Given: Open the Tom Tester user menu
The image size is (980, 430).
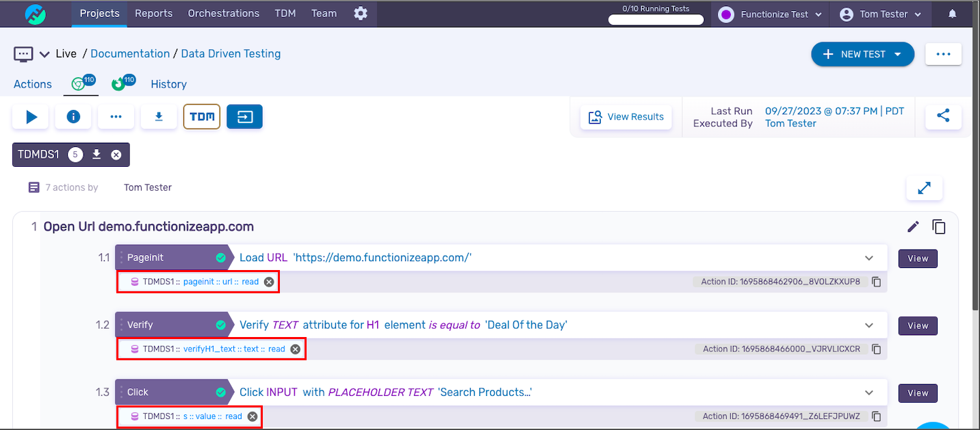Looking at the screenshot, I should point(880,14).
